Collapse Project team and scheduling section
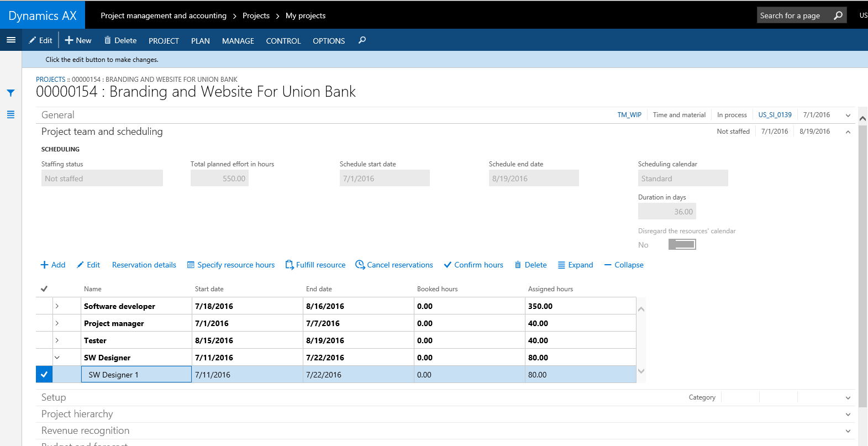 (x=848, y=132)
